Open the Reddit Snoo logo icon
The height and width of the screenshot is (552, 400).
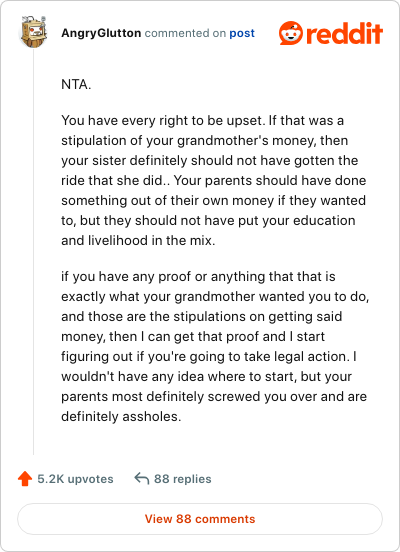[290, 33]
